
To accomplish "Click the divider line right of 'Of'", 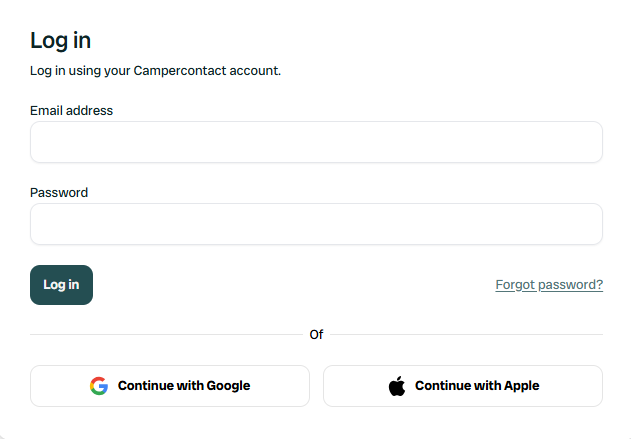I will [x=465, y=334].
